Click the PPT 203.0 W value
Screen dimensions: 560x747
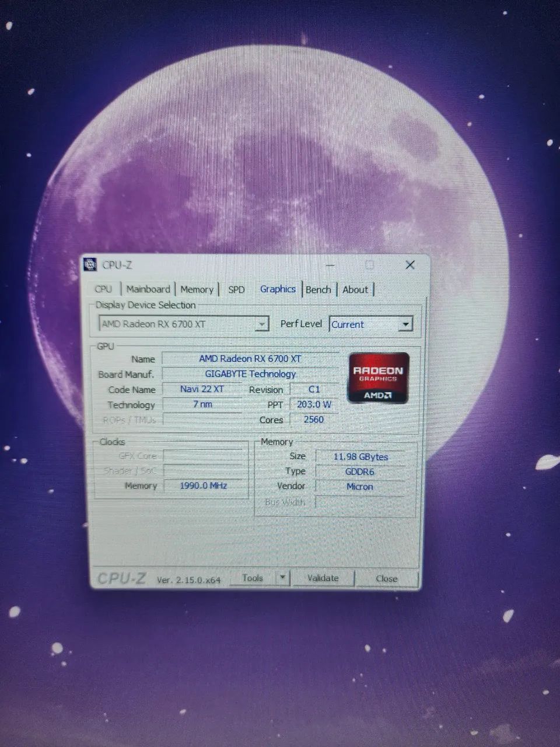click(x=314, y=404)
